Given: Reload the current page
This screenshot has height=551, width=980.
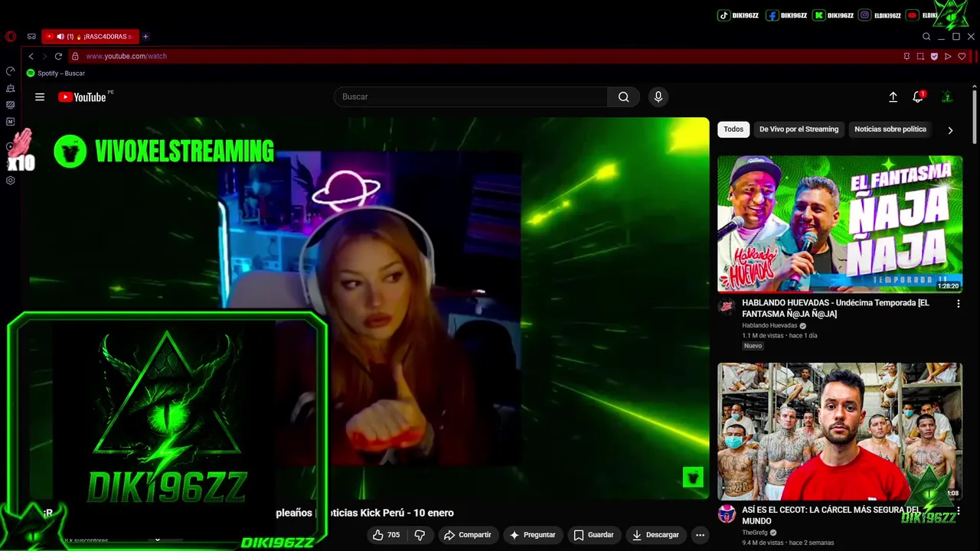Looking at the screenshot, I should pyautogui.click(x=58, y=56).
